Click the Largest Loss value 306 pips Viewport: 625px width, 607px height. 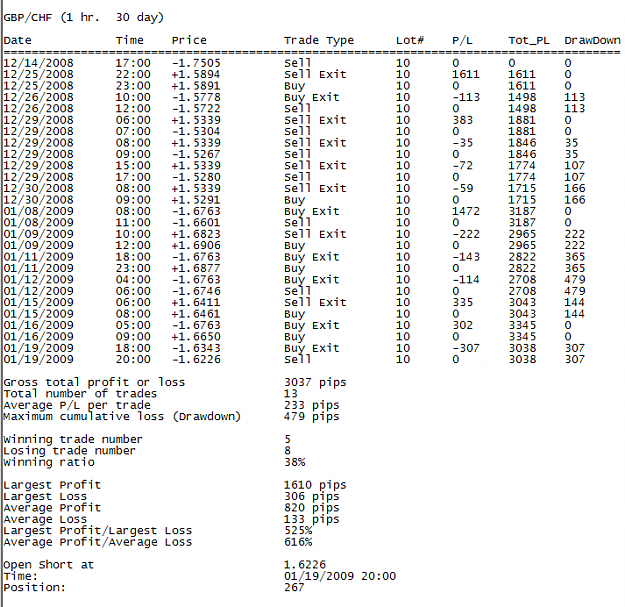[312, 497]
